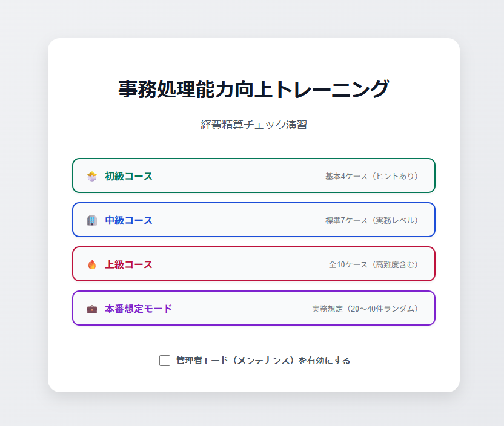The width and height of the screenshot is (504, 426).
Task: Click the 上級コース label text
Action: coord(128,264)
